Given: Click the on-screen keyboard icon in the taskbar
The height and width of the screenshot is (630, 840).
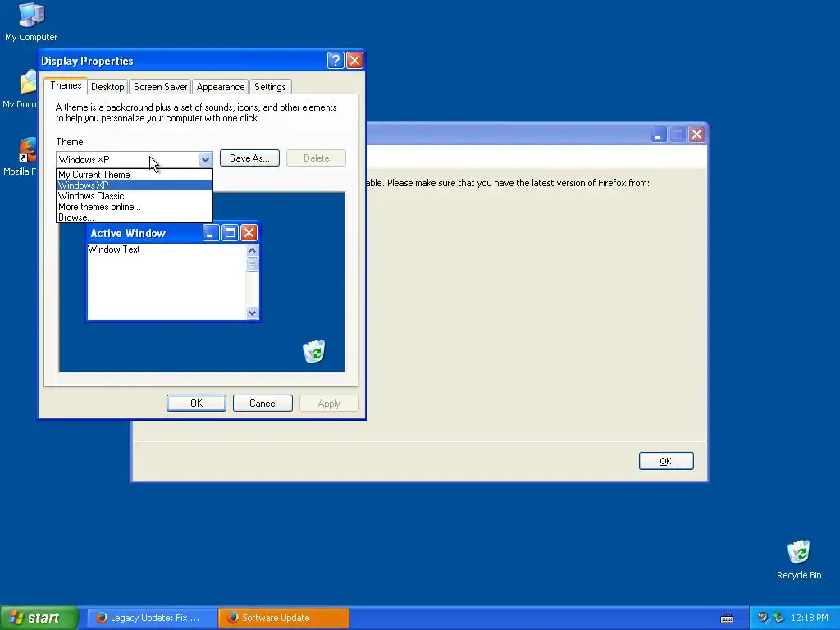Looking at the screenshot, I should point(727,619).
